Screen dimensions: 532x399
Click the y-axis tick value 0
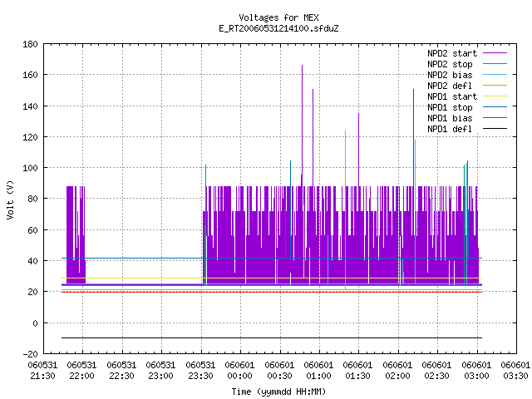[35, 323]
